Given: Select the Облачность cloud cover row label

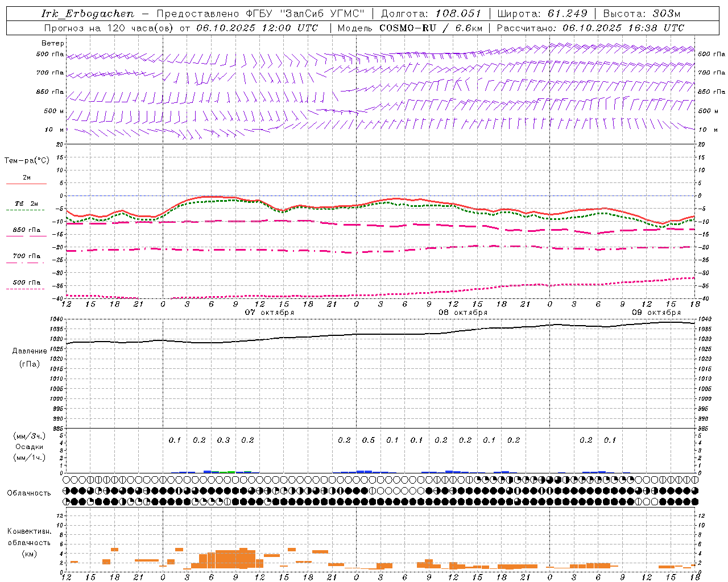Looking at the screenshot, I should pyautogui.click(x=29, y=493).
